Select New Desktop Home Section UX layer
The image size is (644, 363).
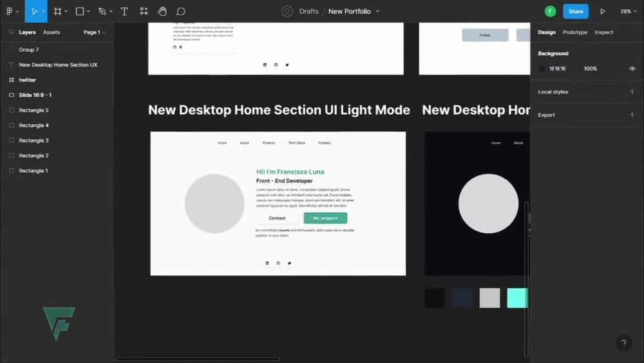[57, 65]
